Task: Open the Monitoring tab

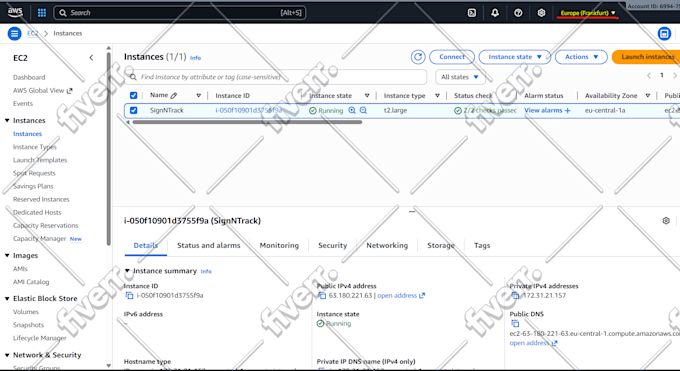Action: [x=279, y=246]
